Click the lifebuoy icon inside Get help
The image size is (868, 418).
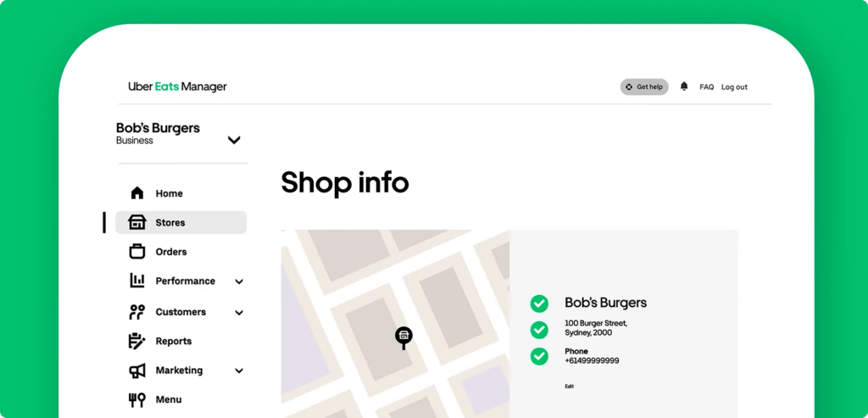point(630,87)
